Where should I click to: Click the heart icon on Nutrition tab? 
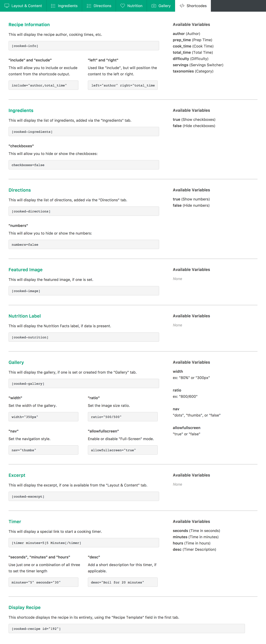[x=122, y=6]
